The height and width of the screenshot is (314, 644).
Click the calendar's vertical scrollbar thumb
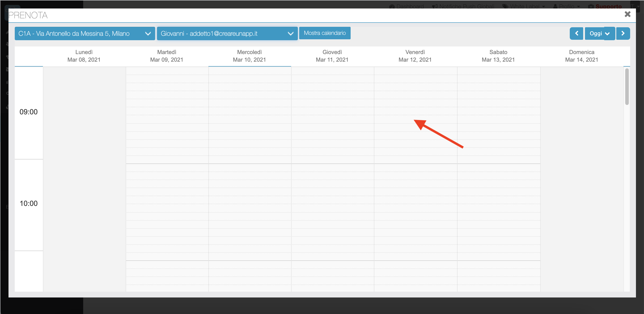(x=627, y=87)
